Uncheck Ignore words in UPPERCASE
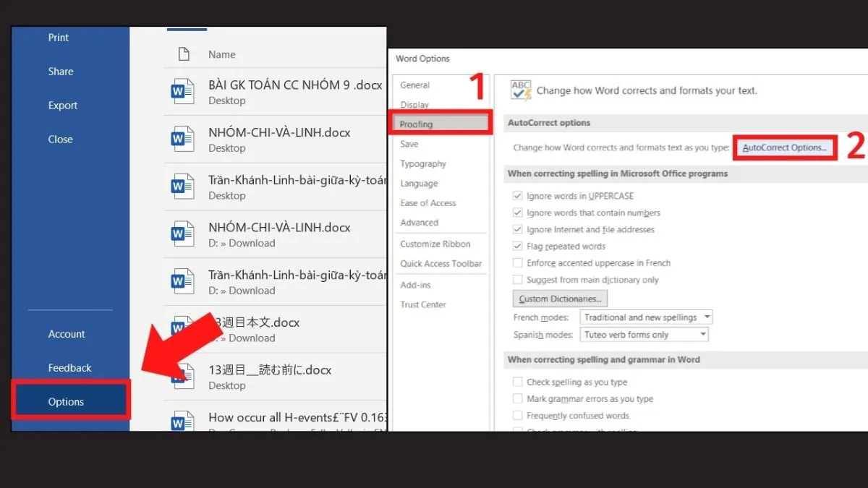Image resolution: width=868 pixels, height=488 pixels. pos(518,195)
